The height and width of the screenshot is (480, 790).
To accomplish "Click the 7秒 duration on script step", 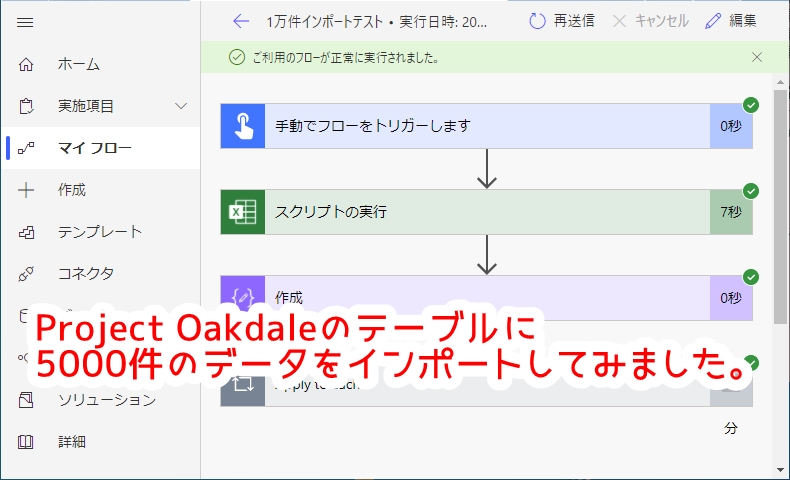I will click(x=731, y=212).
